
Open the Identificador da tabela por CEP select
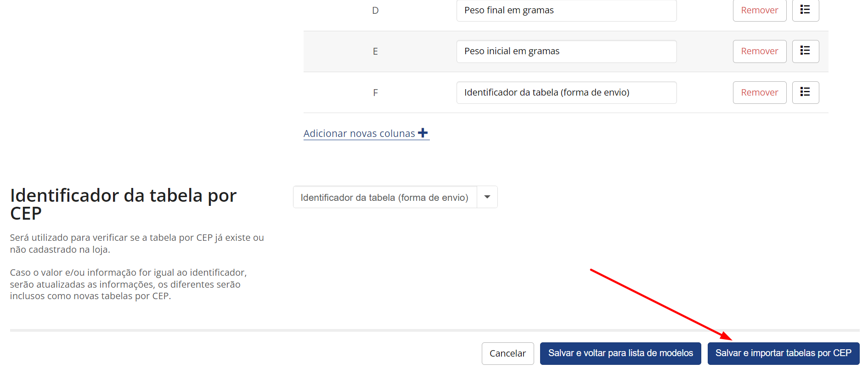[395, 197]
